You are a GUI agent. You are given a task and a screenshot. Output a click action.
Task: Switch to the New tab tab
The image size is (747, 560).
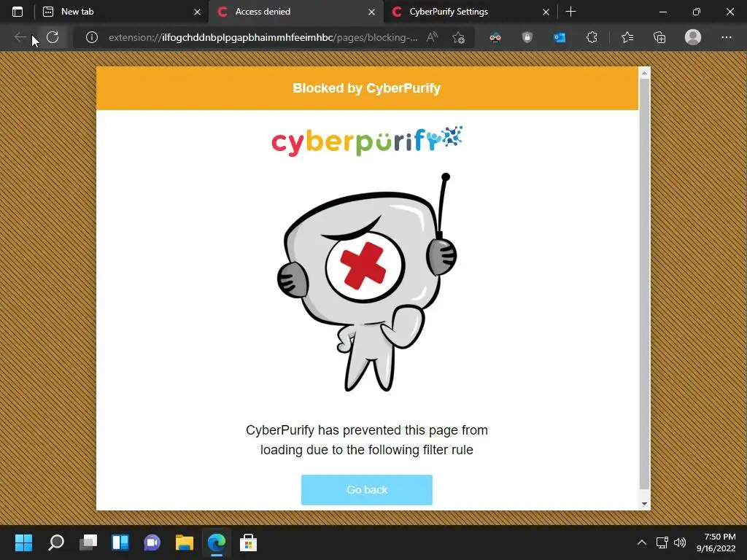121,12
